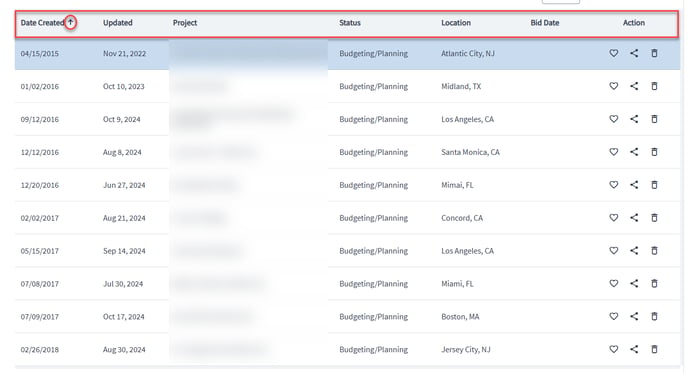This screenshot has width=688, height=373.
Task: Click the Project column header
Action: pos(185,23)
